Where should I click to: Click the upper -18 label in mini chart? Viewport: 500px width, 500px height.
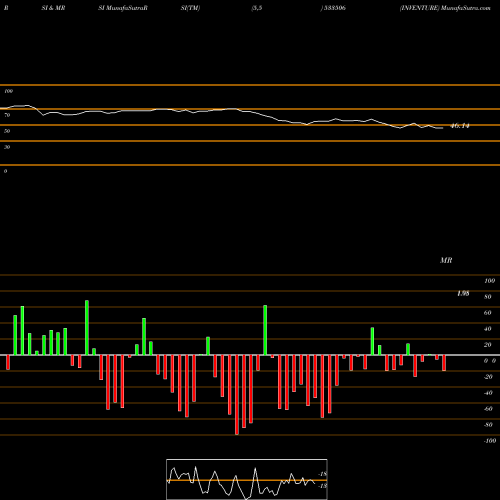(x=323, y=474)
